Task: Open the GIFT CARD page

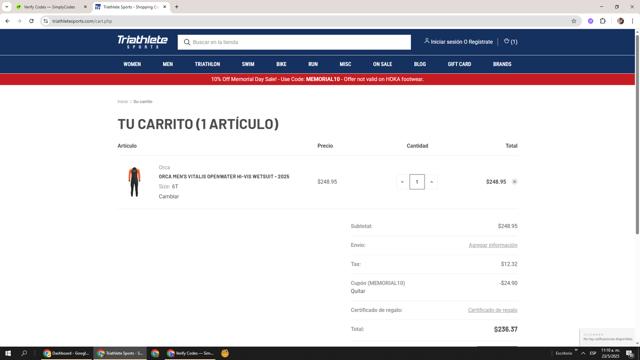Action: click(459, 64)
